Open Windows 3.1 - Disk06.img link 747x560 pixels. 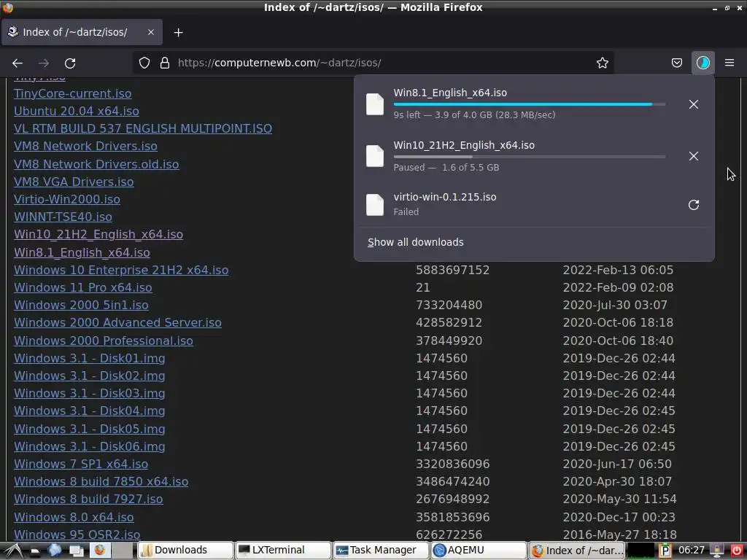(90, 447)
